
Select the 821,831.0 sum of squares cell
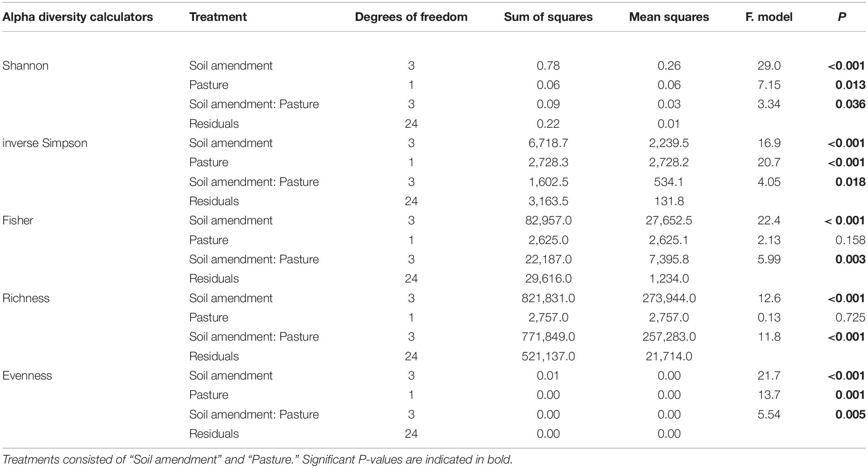(548, 298)
